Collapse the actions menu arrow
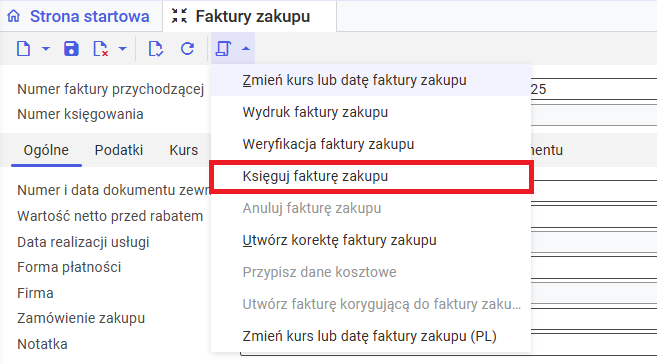657x364 pixels. coord(246,49)
